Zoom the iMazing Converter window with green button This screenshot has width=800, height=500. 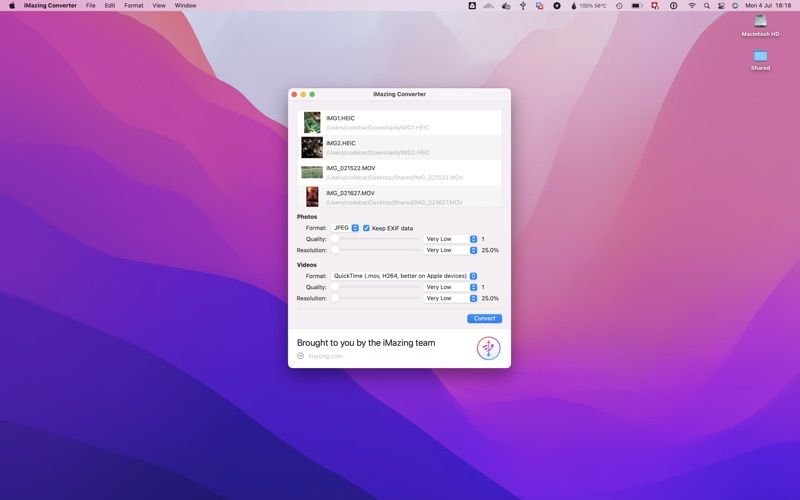(x=312, y=94)
